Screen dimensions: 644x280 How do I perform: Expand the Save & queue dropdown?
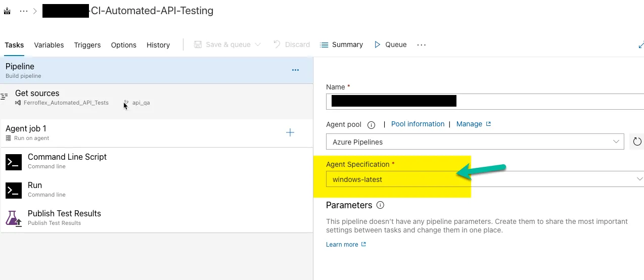pyautogui.click(x=258, y=44)
